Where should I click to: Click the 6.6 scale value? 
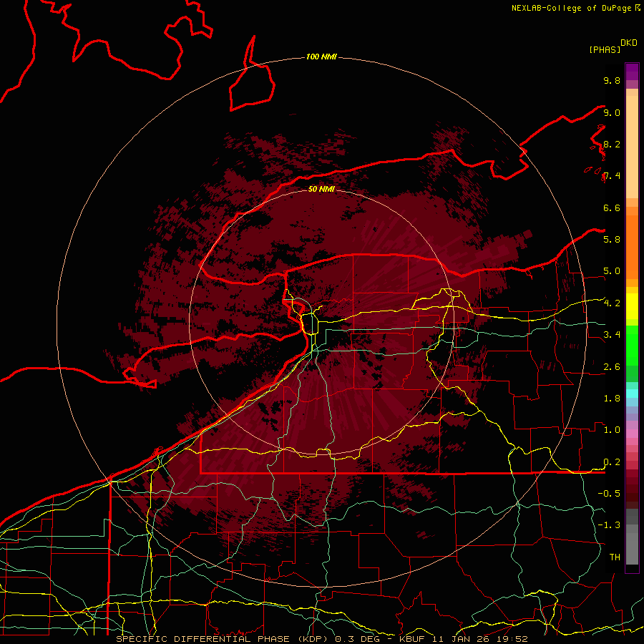[612, 208]
